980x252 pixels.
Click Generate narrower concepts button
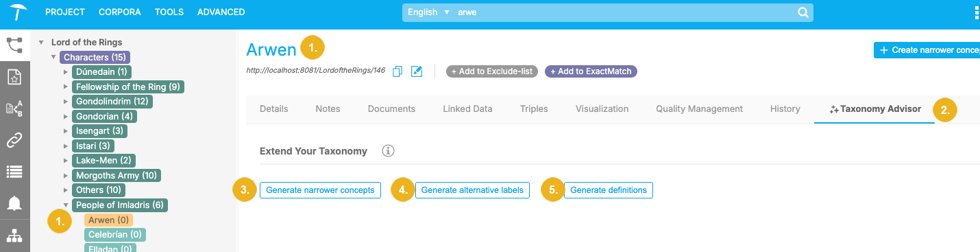[x=320, y=190]
